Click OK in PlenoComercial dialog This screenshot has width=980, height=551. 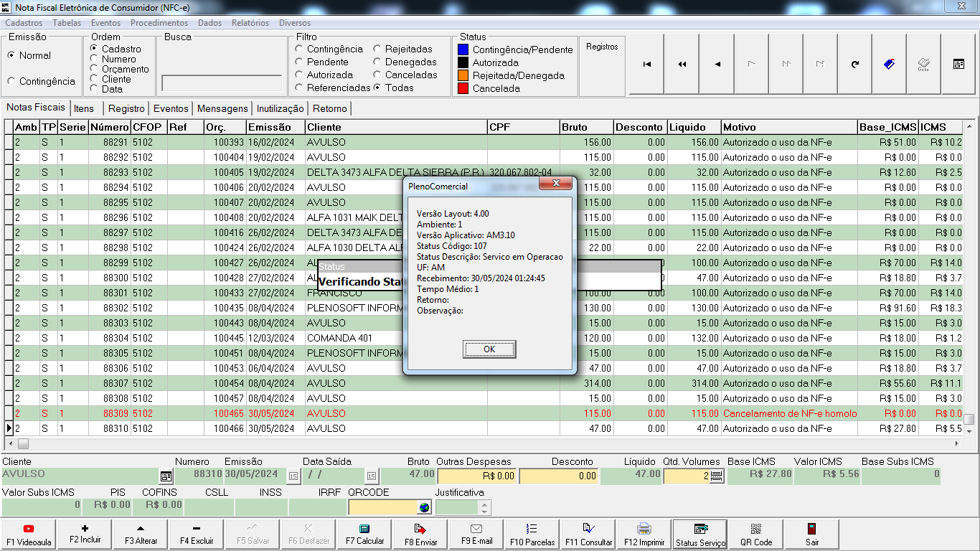click(x=489, y=349)
